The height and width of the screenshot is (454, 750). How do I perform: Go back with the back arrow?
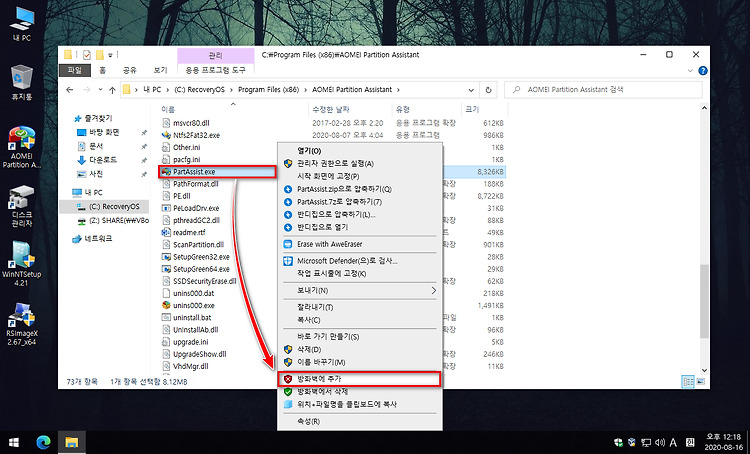pyautogui.click(x=70, y=89)
